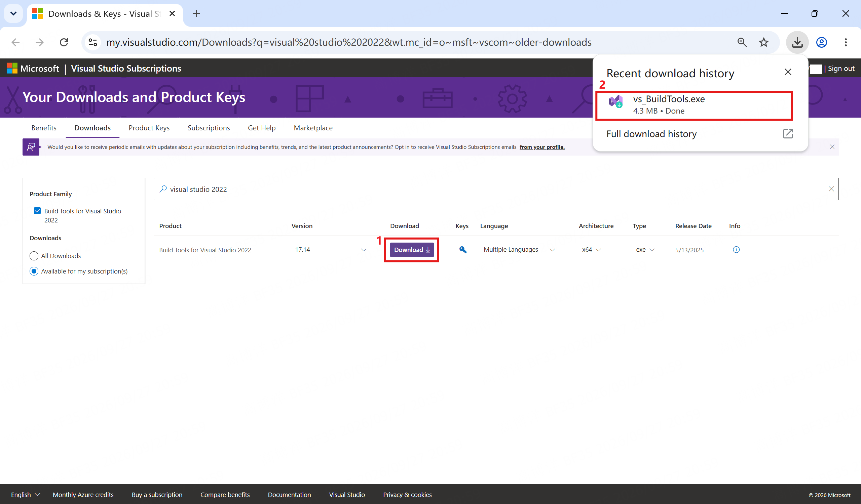Switch to the Benefits tab

(44, 128)
